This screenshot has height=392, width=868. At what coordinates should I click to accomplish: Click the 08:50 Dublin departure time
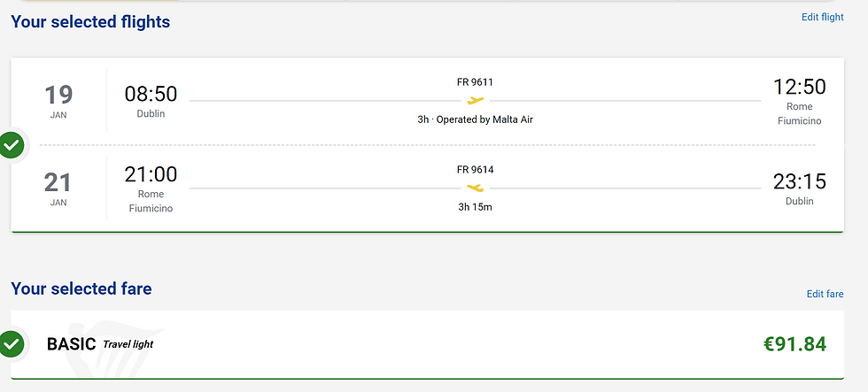pos(151,101)
